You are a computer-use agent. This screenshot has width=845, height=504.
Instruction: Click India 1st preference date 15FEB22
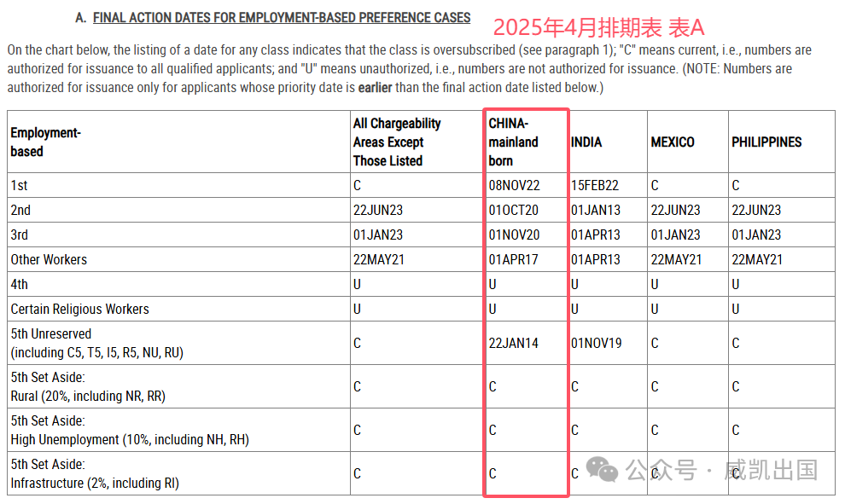(x=595, y=185)
